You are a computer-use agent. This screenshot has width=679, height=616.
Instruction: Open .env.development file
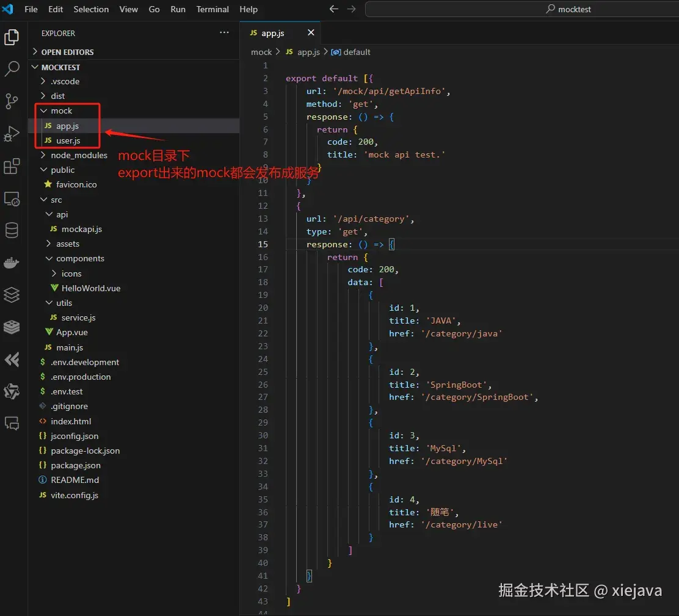(x=134, y=362)
